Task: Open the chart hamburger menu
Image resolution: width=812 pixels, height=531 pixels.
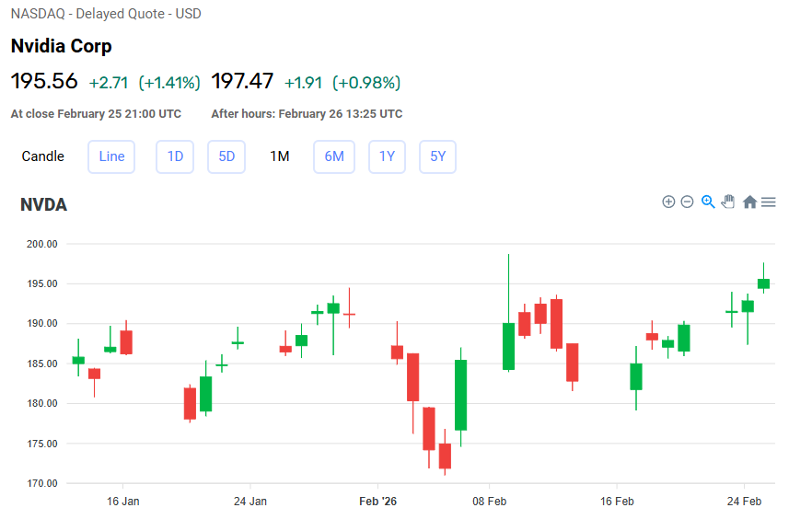Action: point(769,202)
